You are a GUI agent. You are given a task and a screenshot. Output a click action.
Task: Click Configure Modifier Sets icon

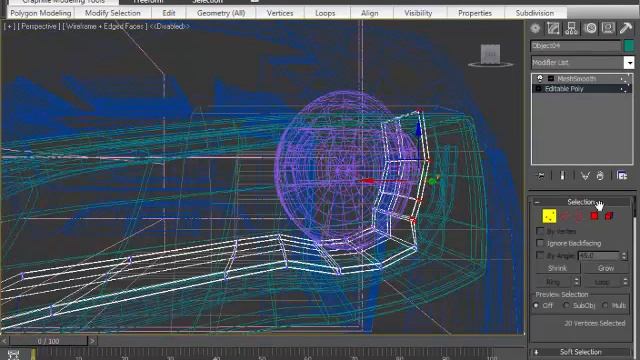point(622,176)
